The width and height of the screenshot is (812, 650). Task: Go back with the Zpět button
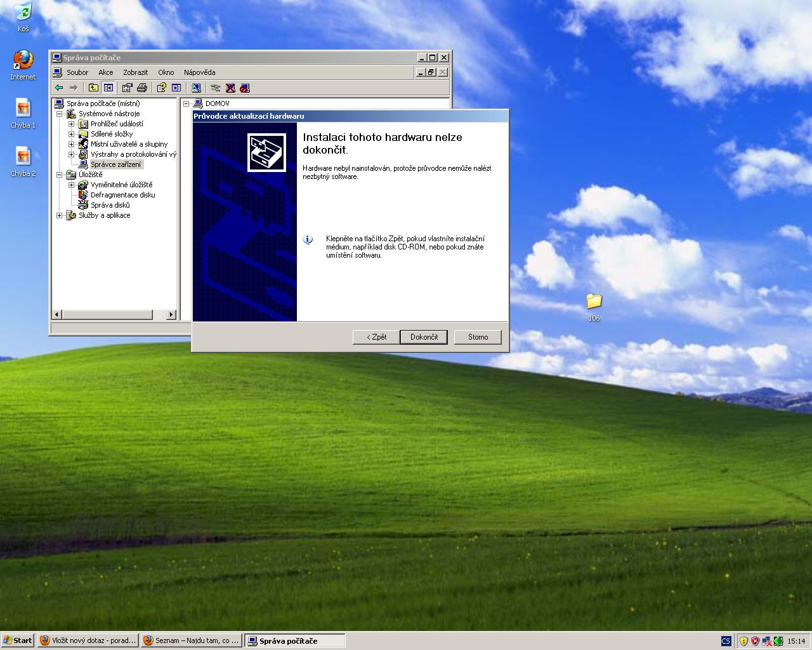click(376, 337)
